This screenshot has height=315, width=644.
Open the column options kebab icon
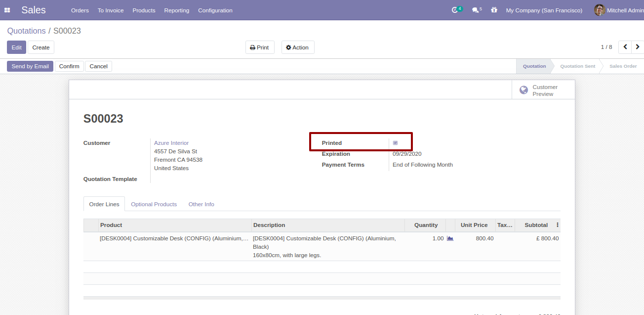558,225
